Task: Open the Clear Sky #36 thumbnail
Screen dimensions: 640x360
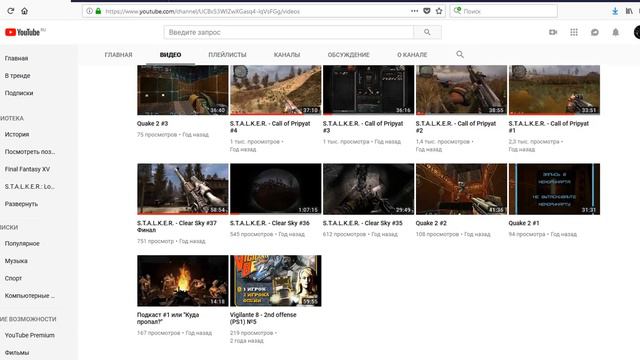Action: click(276, 189)
